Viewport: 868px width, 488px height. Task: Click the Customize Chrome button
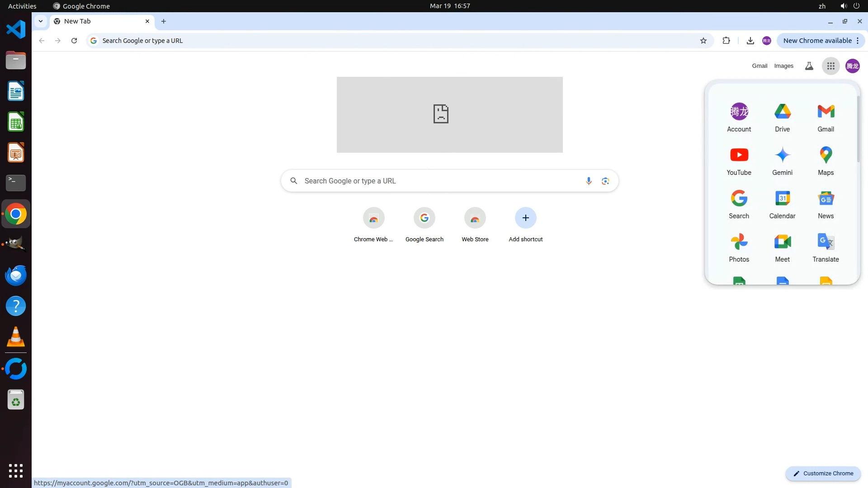click(823, 473)
